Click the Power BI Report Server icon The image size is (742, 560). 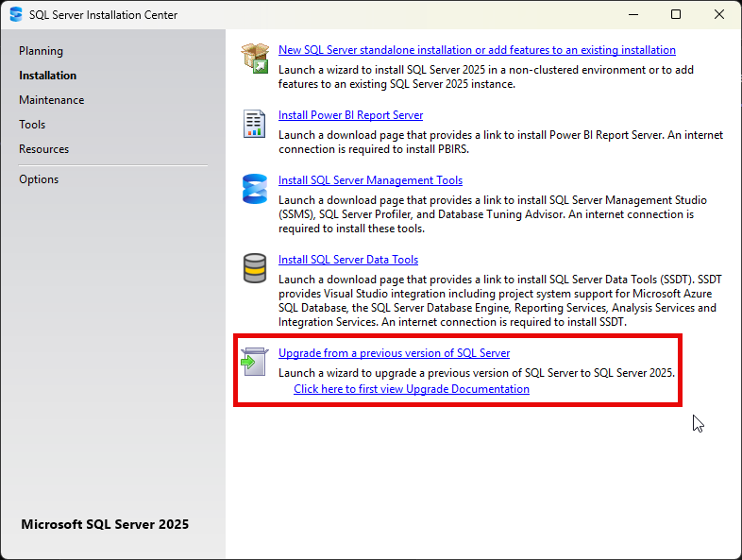[255, 124]
